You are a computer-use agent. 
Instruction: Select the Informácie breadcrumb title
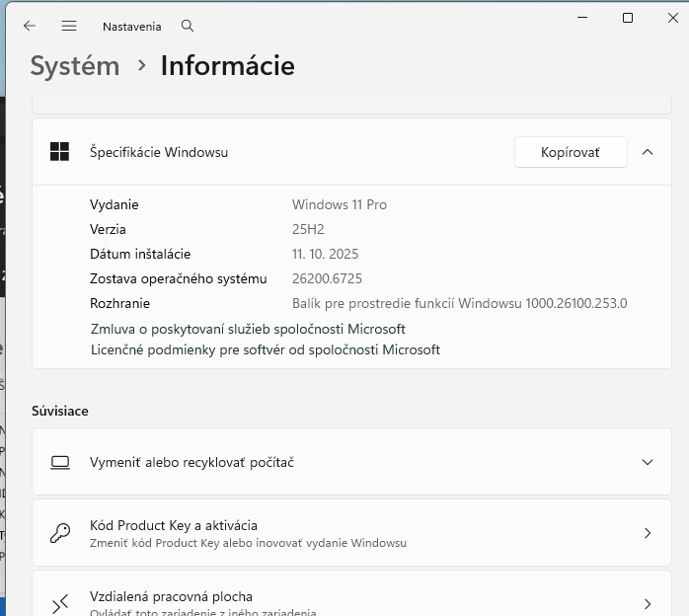pyautogui.click(x=228, y=66)
